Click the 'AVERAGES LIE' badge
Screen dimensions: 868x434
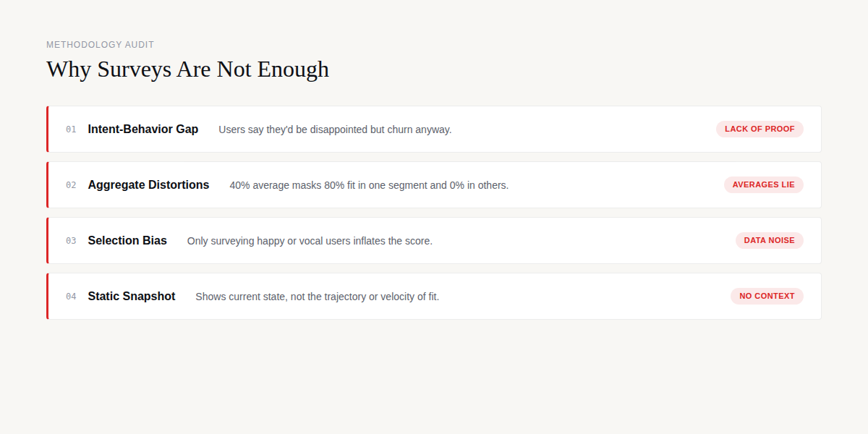point(764,184)
